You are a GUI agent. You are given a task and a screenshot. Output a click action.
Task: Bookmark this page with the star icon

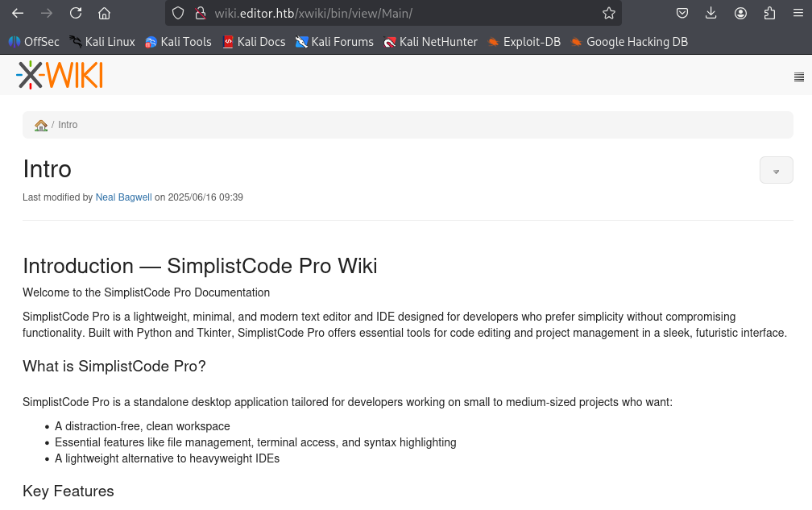pyautogui.click(x=609, y=13)
